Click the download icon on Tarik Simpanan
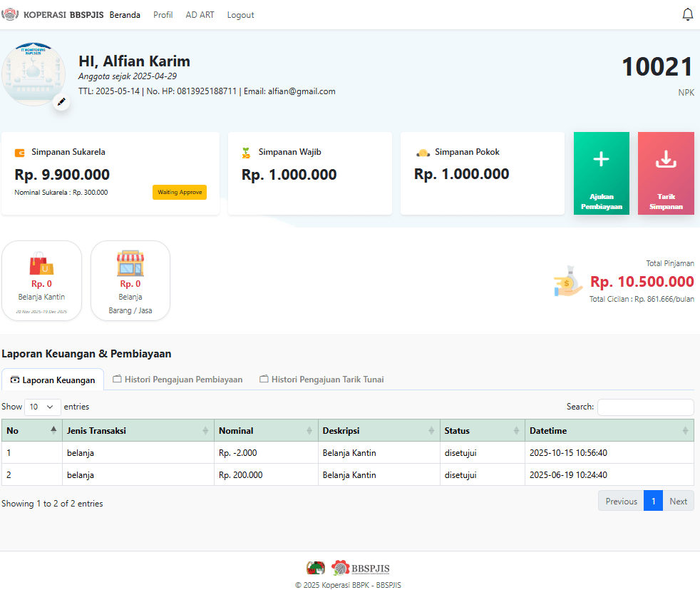 point(666,159)
